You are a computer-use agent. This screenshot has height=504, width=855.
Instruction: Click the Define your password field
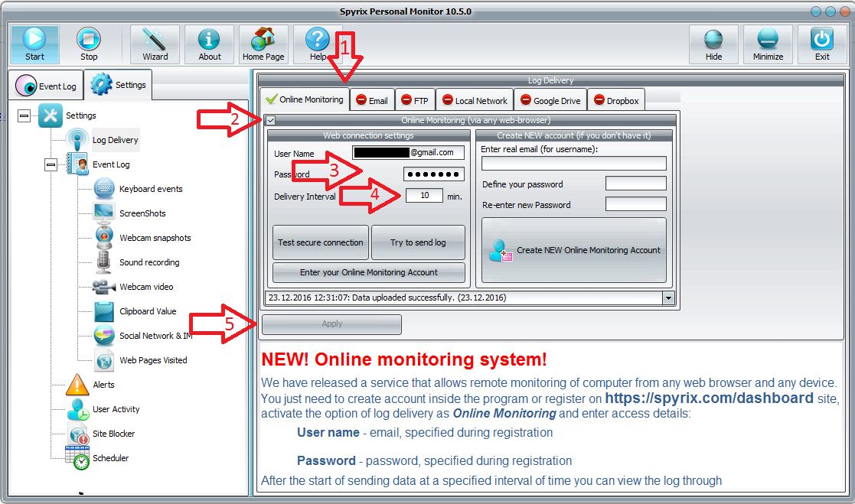(x=636, y=184)
